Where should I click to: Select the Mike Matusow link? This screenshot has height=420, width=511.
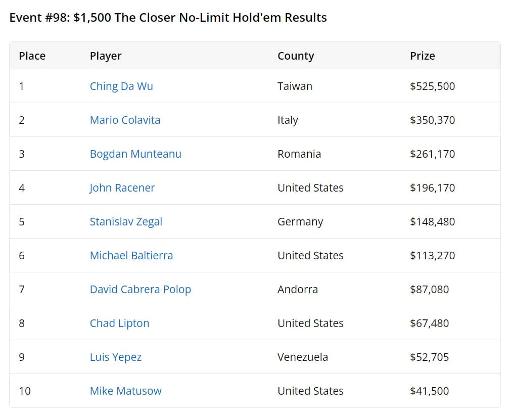pos(126,391)
